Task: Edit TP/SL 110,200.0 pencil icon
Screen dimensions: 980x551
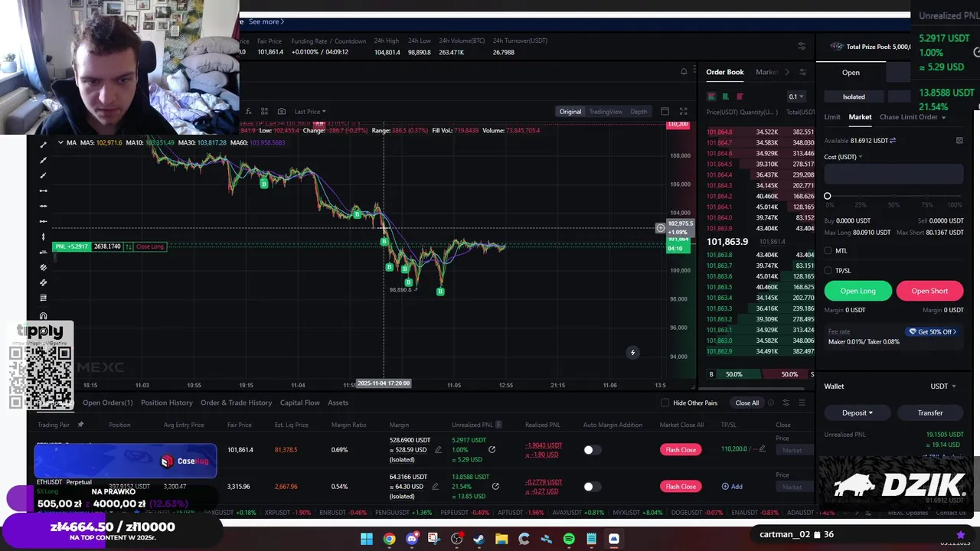Action: [x=762, y=449]
